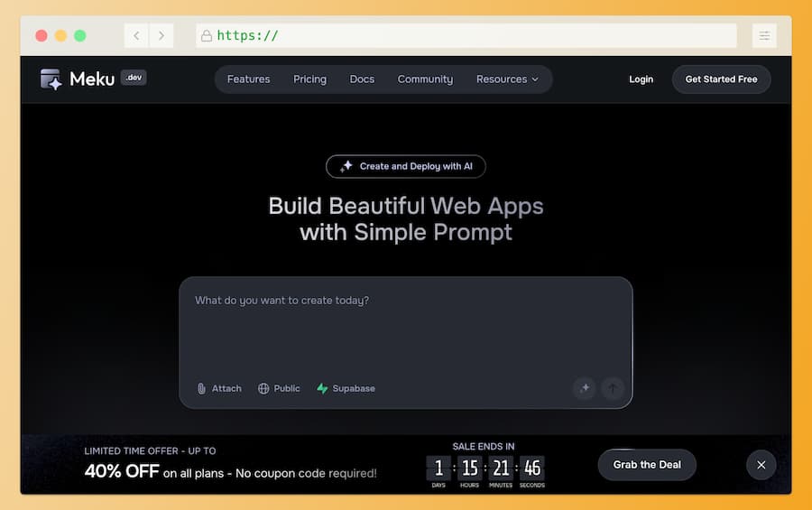The image size is (812, 510).
Task: Click the Meku logo icon
Action: (51, 79)
